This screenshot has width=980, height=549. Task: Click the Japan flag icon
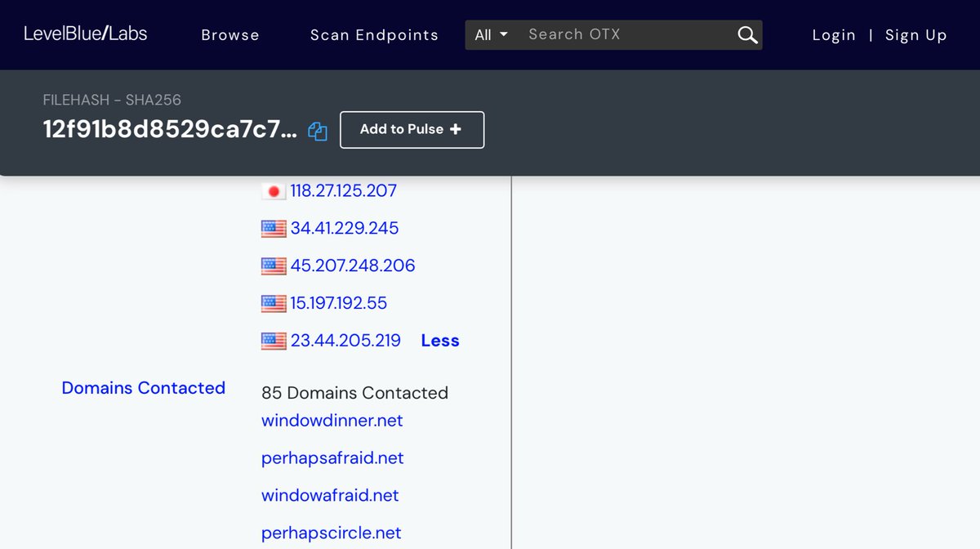[274, 191]
